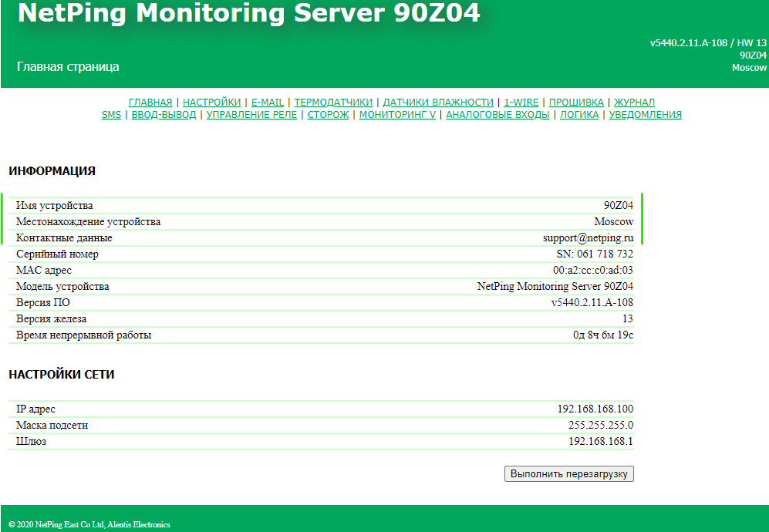
Task: Click the 1-WIRE menu link
Action: 521,102
